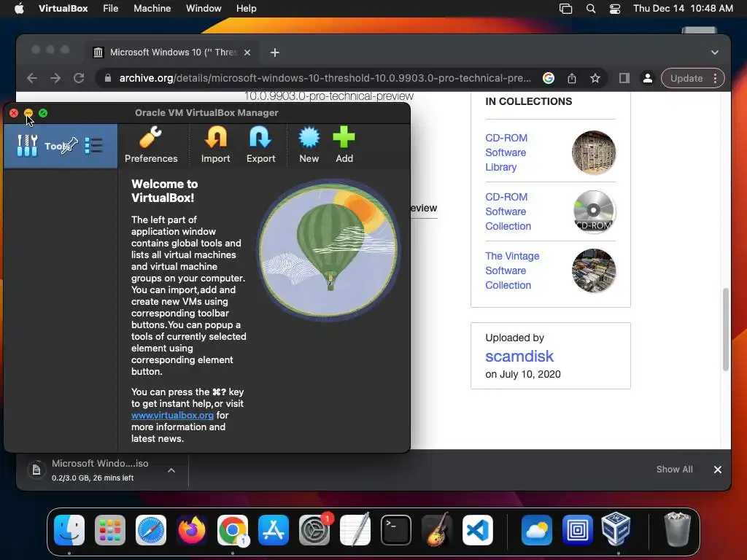This screenshot has width=747, height=560.
Task: Open CD-ROM Software Collection link
Action: point(508,211)
